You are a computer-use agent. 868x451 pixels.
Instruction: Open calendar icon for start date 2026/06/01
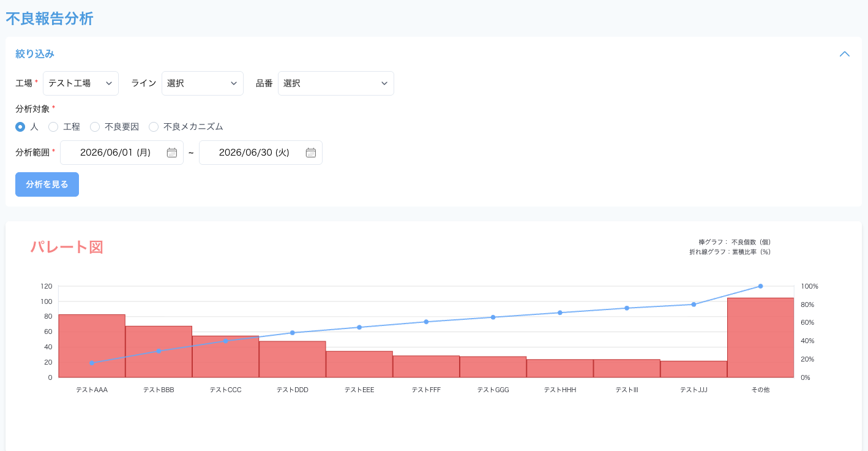click(x=172, y=153)
